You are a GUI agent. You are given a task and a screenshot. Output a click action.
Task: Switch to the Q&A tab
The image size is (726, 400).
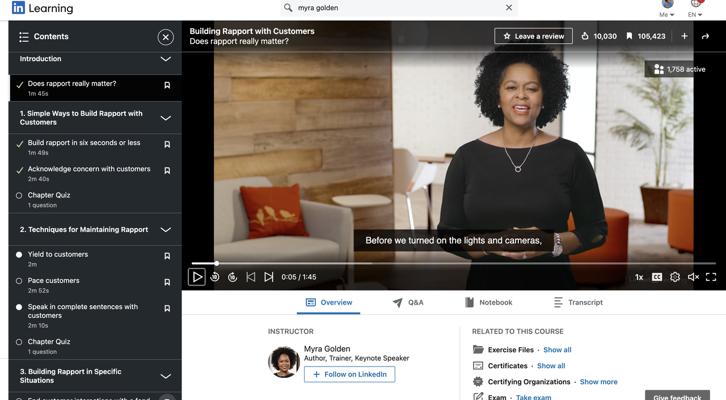[x=408, y=302]
